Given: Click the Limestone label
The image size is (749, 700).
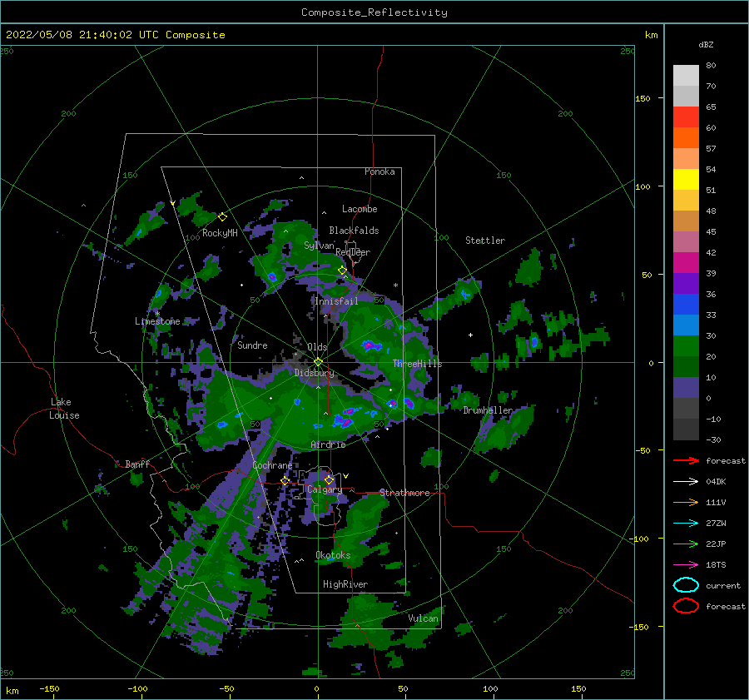Looking at the screenshot, I should (157, 321).
